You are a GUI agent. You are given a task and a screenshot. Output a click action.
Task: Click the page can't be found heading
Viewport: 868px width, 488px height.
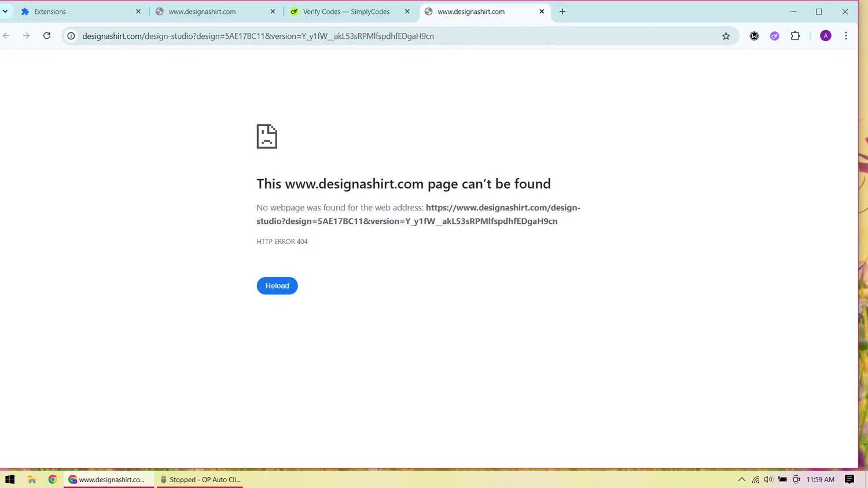pyautogui.click(x=403, y=184)
